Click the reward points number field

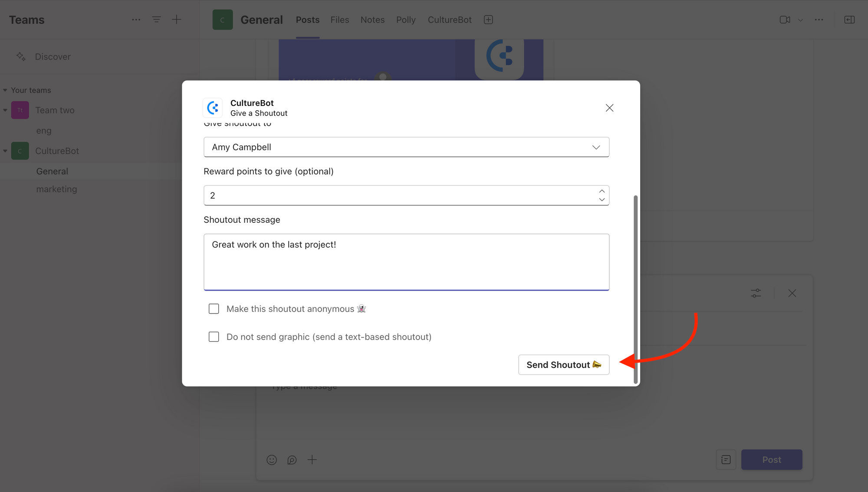point(406,195)
